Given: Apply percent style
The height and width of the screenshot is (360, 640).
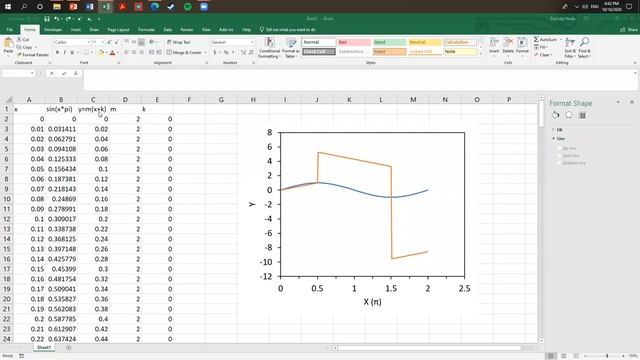Looking at the screenshot, I should 226,53.
